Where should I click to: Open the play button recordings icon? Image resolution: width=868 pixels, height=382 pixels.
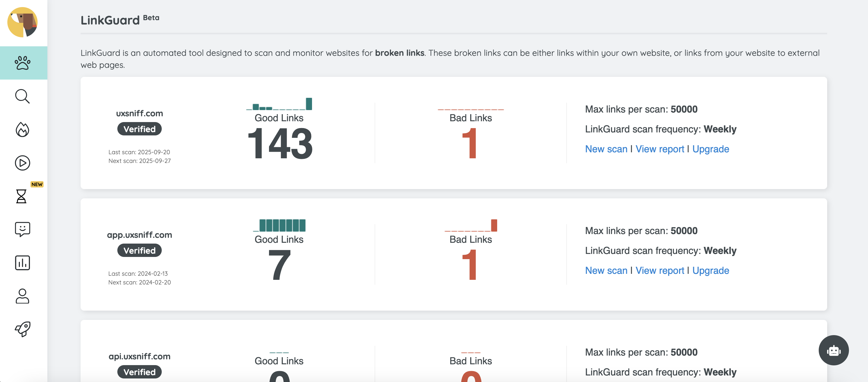click(23, 163)
